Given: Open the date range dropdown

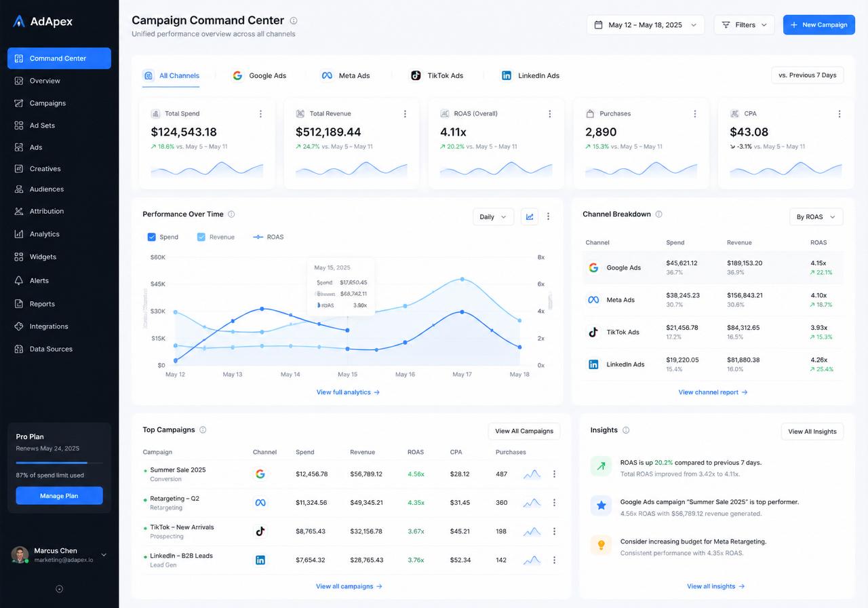Looking at the screenshot, I should coord(646,25).
